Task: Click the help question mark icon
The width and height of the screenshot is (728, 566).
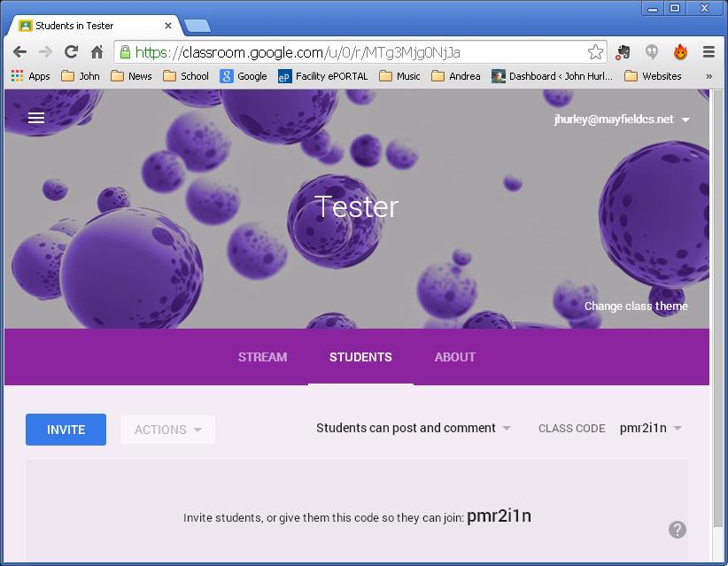Action: coord(677,530)
